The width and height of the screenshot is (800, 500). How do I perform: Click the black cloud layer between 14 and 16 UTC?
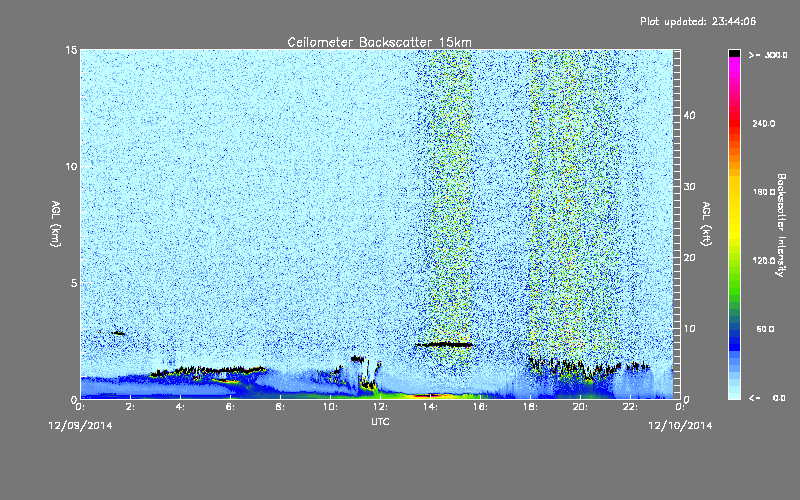(x=444, y=344)
